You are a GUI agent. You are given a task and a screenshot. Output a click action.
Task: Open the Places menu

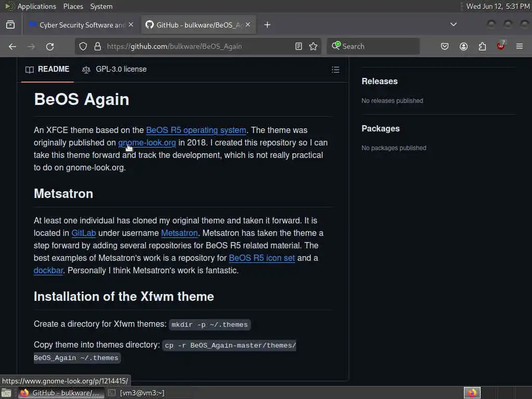coord(73,6)
